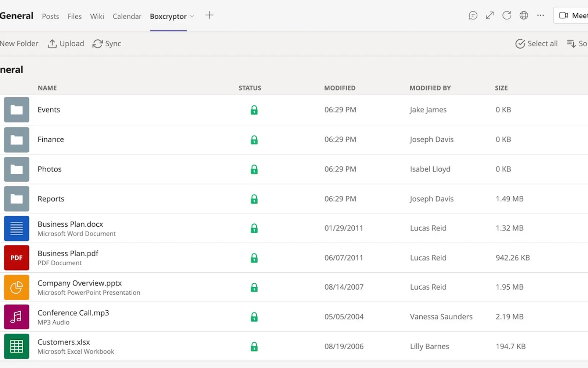Click the lock status of Events

coord(254,110)
